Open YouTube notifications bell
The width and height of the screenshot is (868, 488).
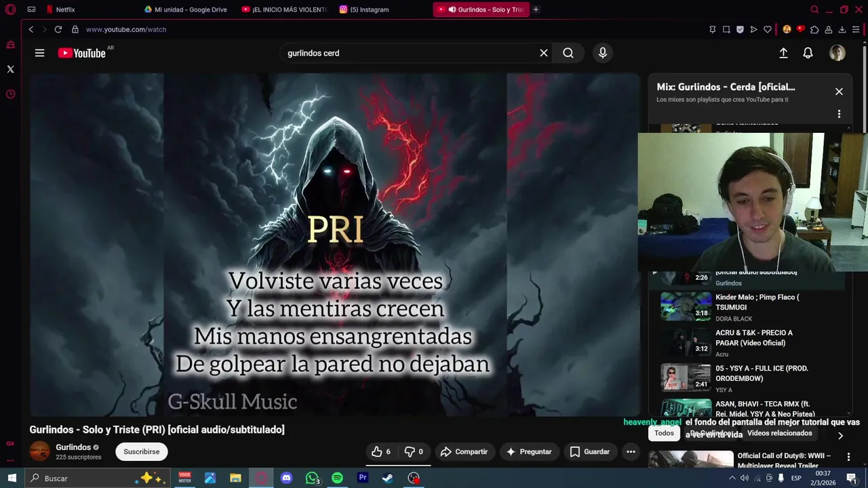pyautogui.click(x=808, y=53)
